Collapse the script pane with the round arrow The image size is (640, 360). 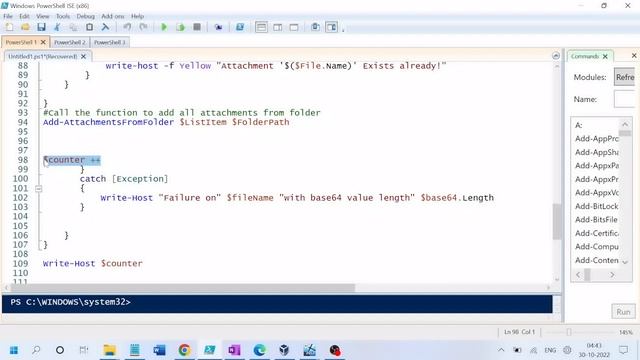click(x=556, y=56)
